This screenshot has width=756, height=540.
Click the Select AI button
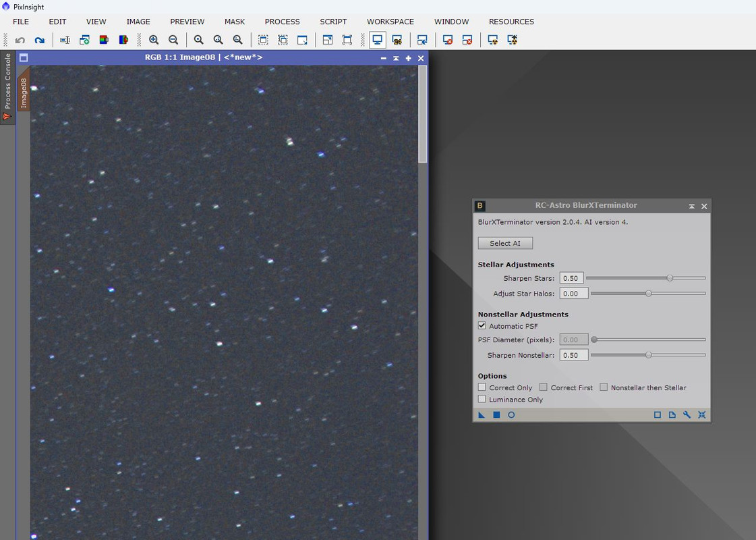pos(505,243)
